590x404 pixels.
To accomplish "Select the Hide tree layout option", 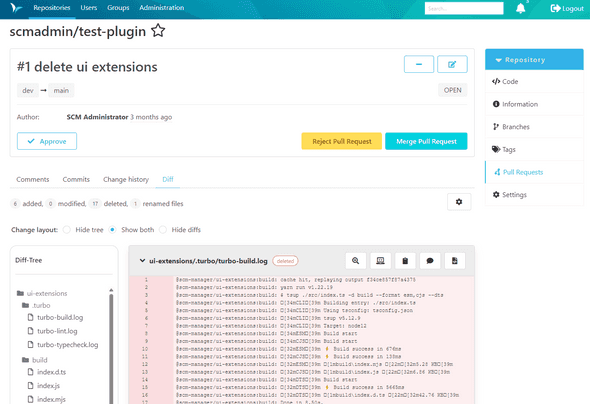I will pyautogui.click(x=67, y=230).
